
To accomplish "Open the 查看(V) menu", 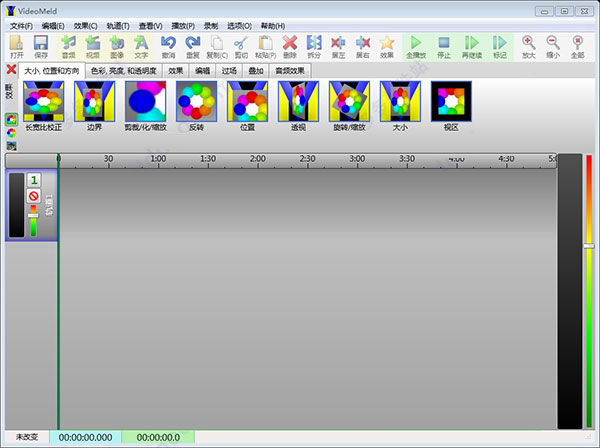I will coord(150,26).
